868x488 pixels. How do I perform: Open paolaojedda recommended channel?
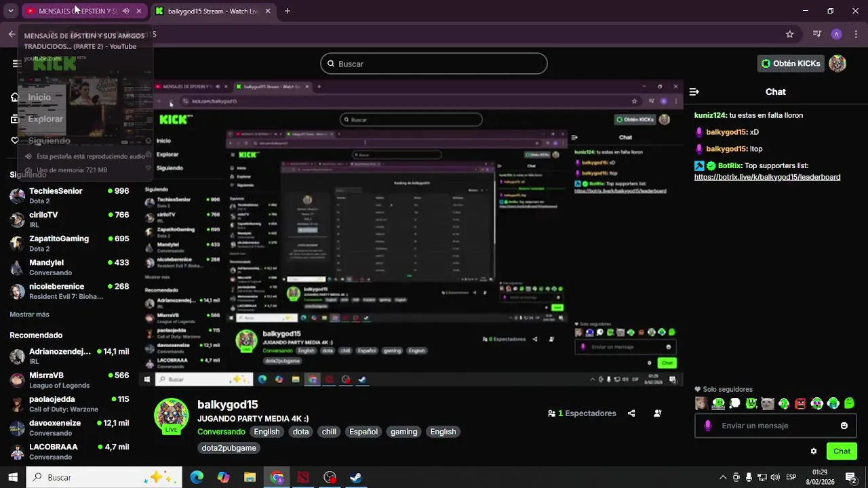68,404
